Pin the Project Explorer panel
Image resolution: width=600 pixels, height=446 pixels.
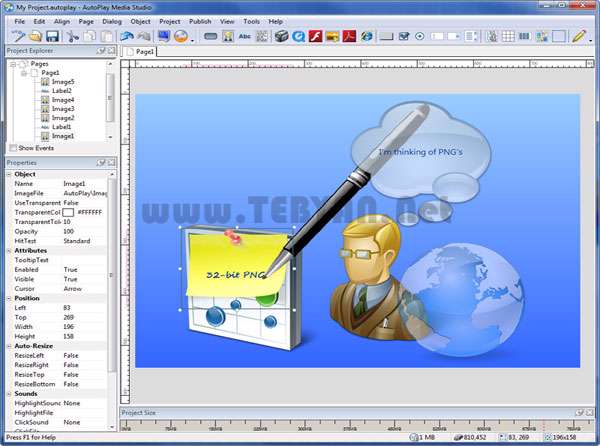coord(101,50)
